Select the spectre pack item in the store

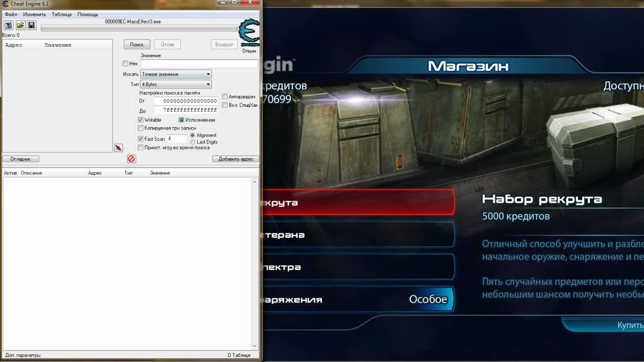coord(358,267)
